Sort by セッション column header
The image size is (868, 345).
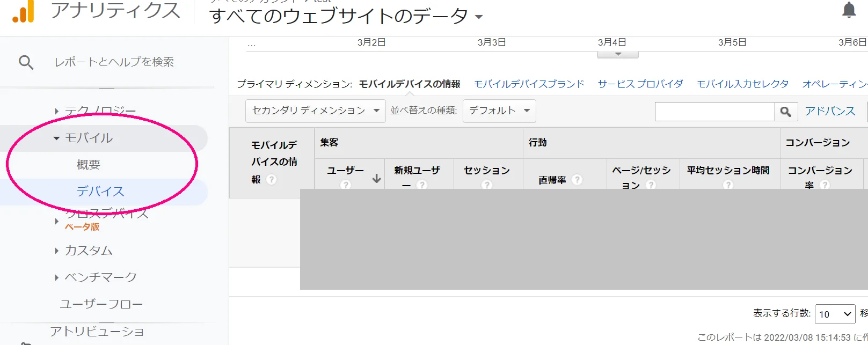(x=487, y=170)
